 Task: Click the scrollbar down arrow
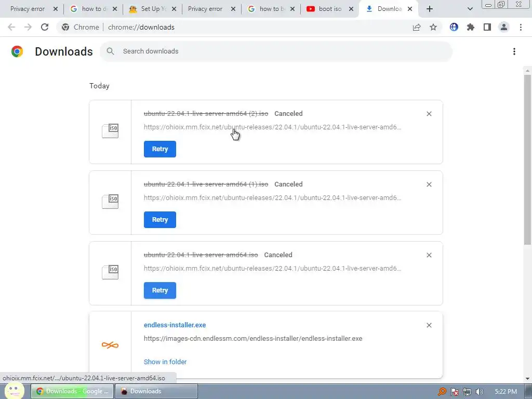point(527,379)
